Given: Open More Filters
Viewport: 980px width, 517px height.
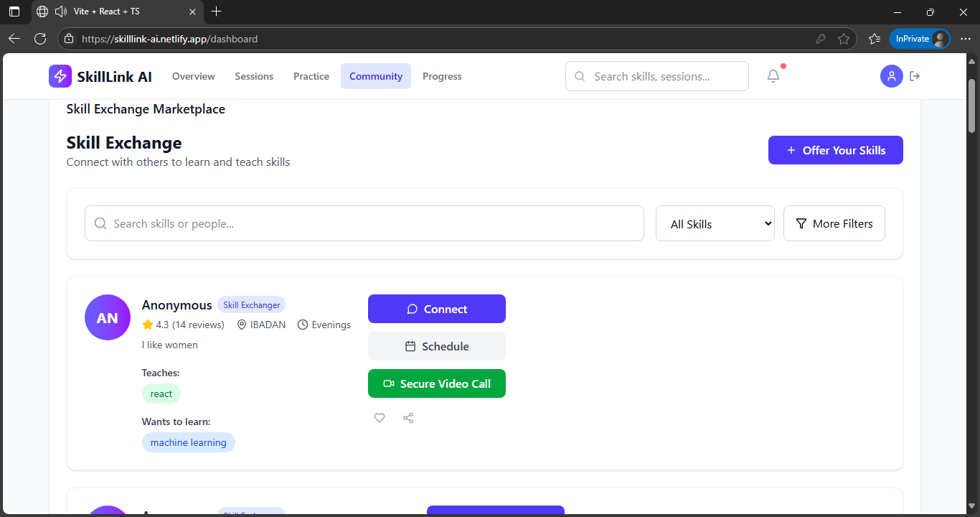Looking at the screenshot, I should [834, 224].
